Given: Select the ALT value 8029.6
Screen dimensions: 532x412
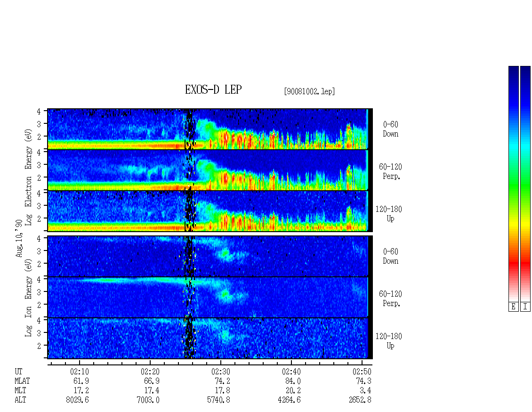Looking at the screenshot, I should click(77, 400).
